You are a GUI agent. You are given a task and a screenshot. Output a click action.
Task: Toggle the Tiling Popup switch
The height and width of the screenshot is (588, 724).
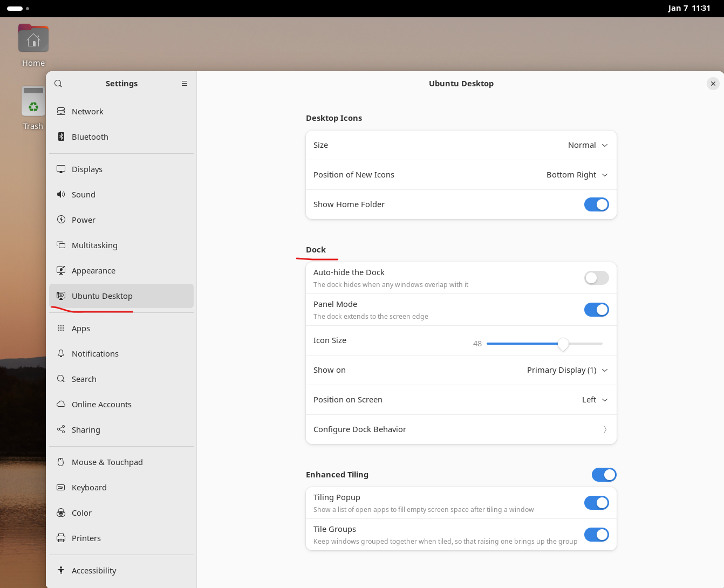point(597,503)
